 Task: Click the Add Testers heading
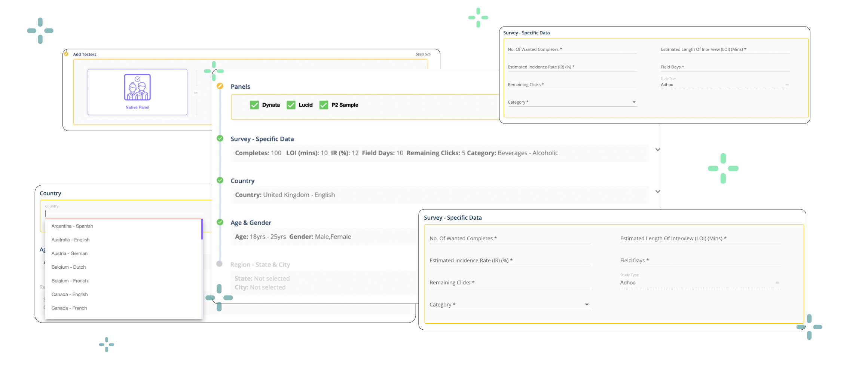tap(85, 54)
